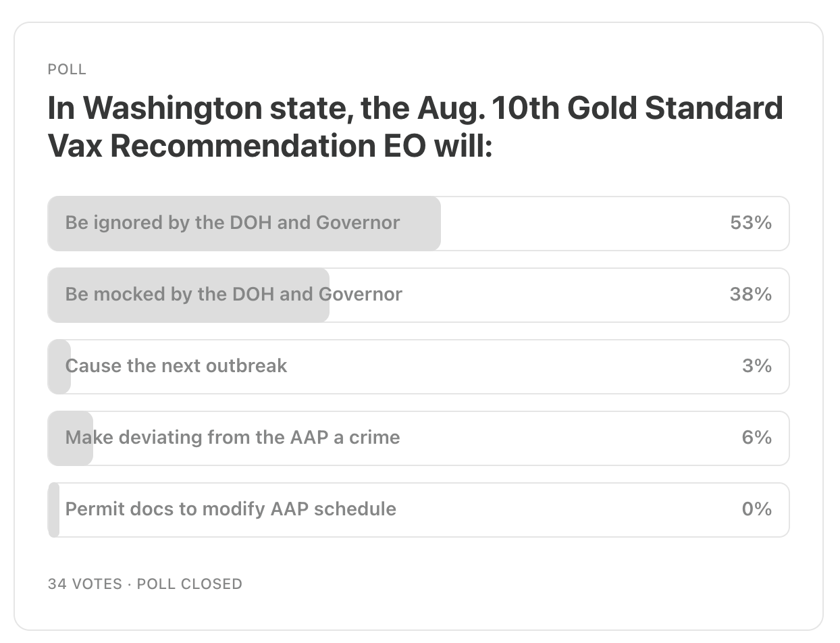Image resolution: width=840 pixels, height=643 pixels.
Task: Click the small gray fill on 'Cause the next outbreak'
Action: 59,367
